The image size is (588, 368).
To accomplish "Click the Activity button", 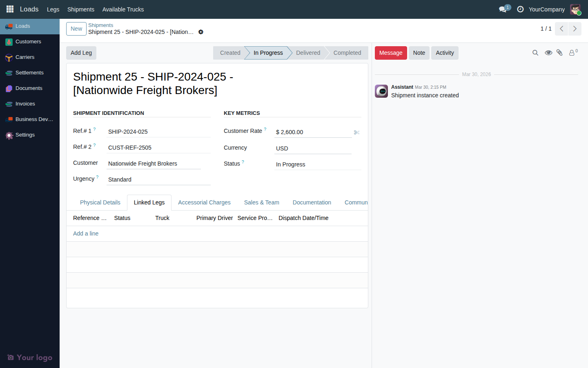I will [445, 53].
